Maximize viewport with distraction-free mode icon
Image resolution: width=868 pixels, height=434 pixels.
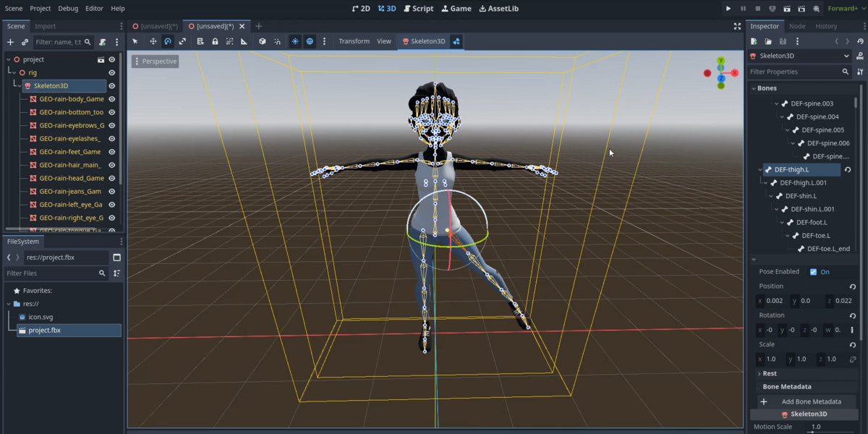pos(737,26)
